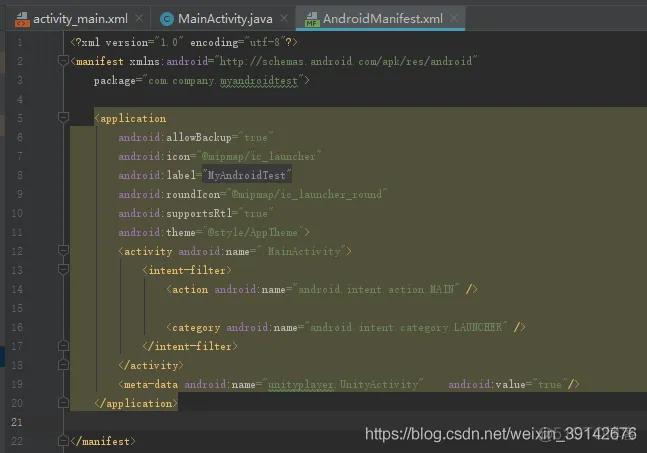Screen dimensions: 647x453
Task: Toggle fold at closing activity line 18
Action: click(x=63, y=365)
